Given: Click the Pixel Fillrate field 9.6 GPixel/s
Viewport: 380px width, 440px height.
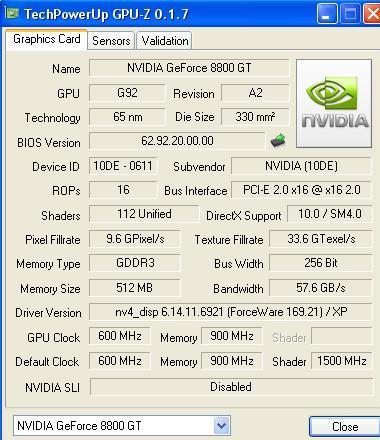Looking at the screenshot, I should click(x=135, y=239).
